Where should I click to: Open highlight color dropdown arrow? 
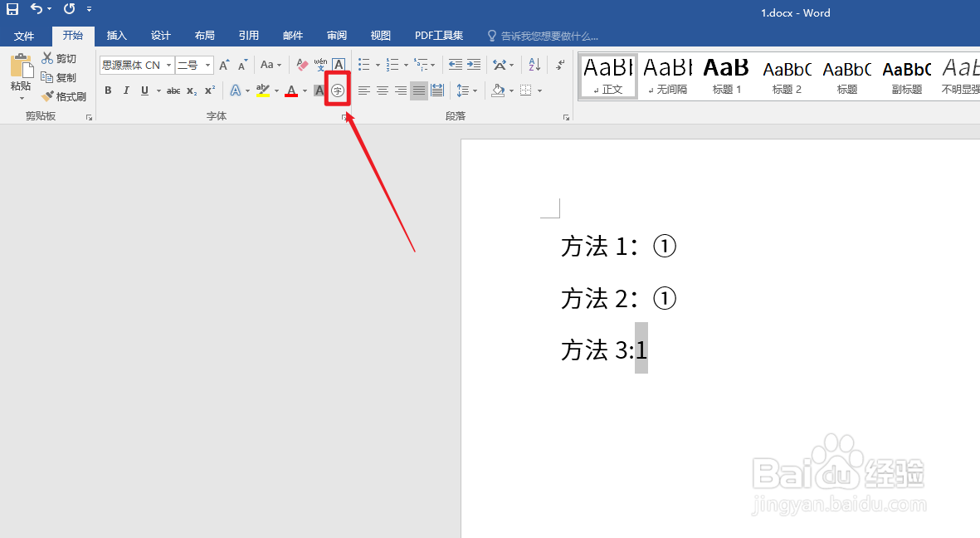click(x=276, y=90)
